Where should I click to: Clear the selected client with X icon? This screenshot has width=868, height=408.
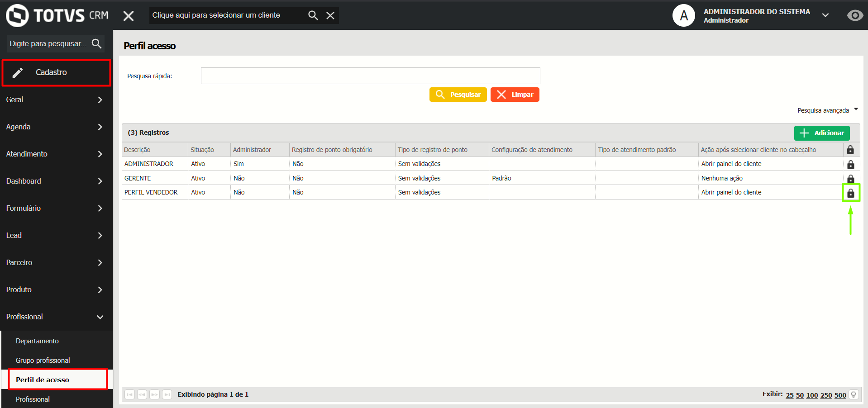330,15
